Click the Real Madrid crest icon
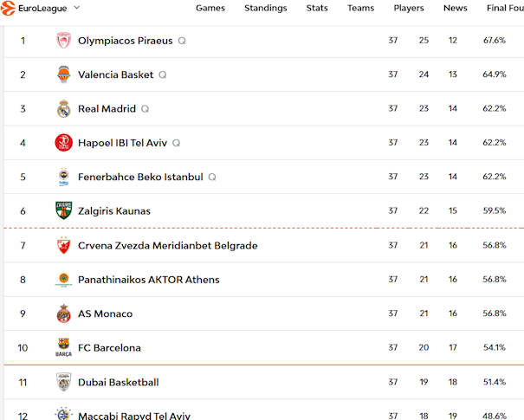The width and height of the screenshot is (524, 420). point(63,109)
